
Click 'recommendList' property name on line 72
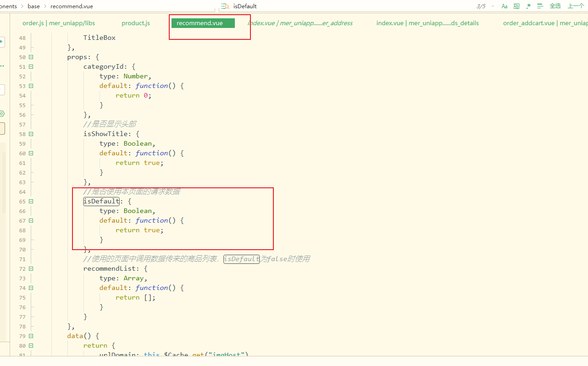point(109,269)
